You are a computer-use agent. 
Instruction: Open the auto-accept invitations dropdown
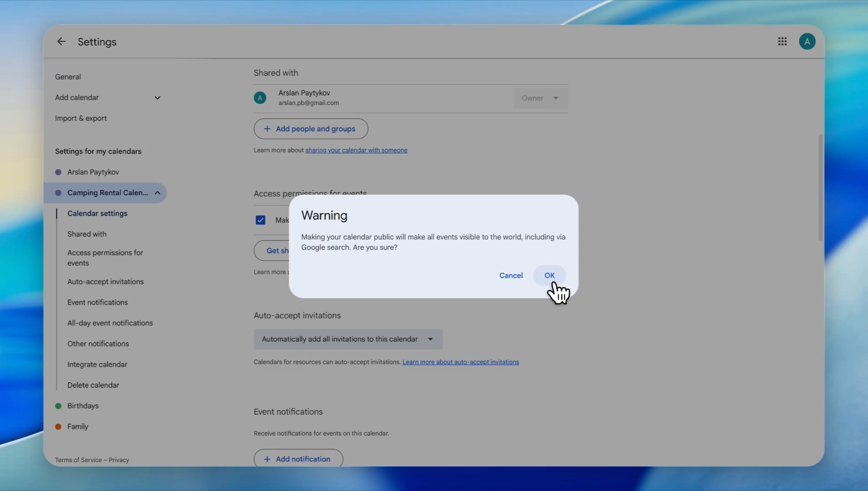348,340
